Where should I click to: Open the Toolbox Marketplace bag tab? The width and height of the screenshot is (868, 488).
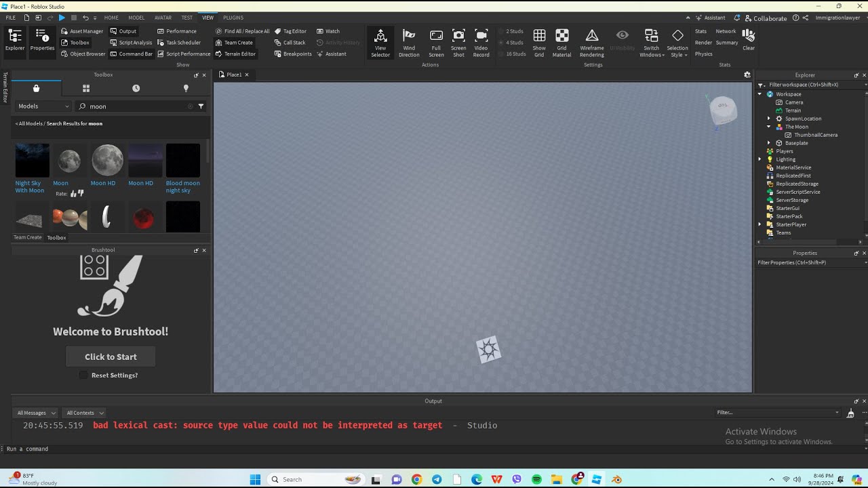point(37,88)
